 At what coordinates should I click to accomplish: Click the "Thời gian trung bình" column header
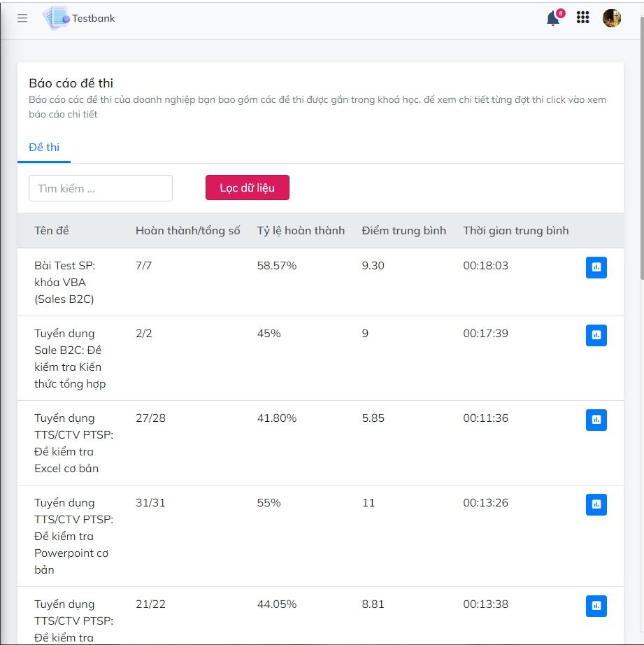[x=516, y=229]
